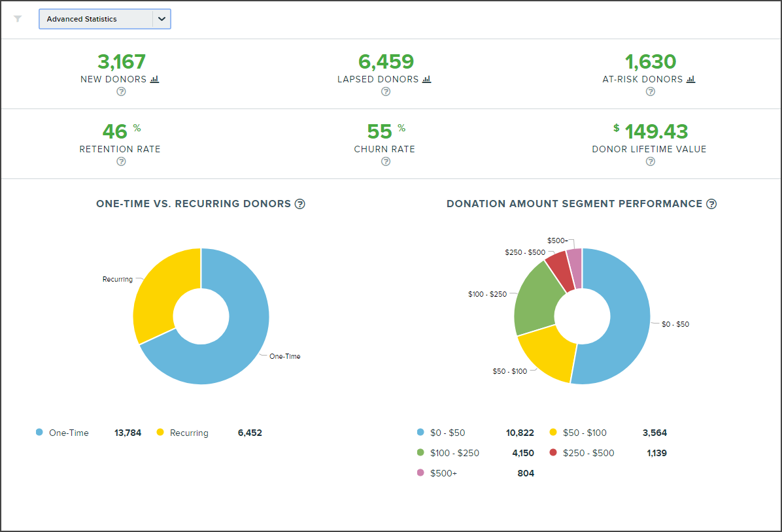Click help icon under Retention Rate

[121, 161]
